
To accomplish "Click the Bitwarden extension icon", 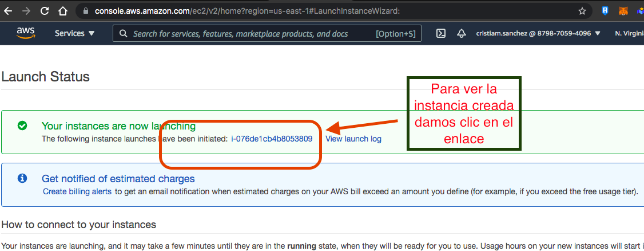I will (605, 11).
